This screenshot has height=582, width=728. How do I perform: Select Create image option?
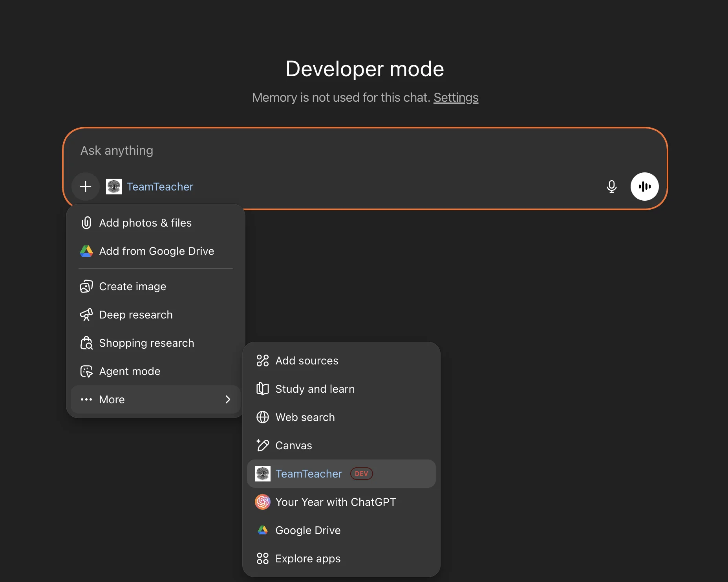[x=132, y=286]
